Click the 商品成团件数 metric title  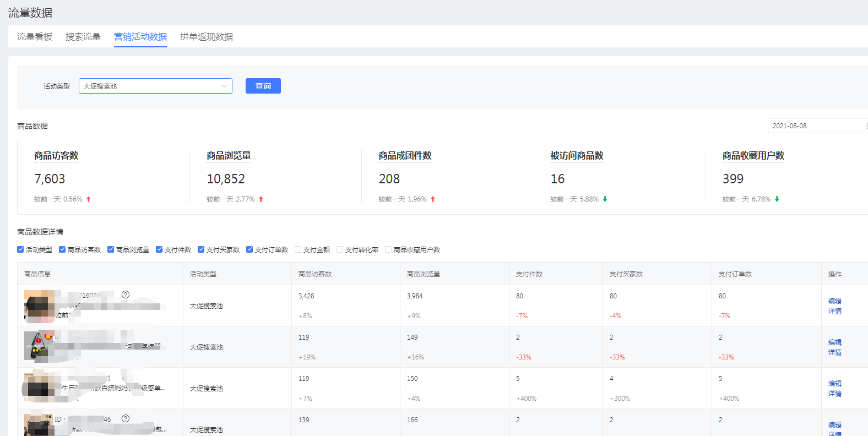point(405,156)
